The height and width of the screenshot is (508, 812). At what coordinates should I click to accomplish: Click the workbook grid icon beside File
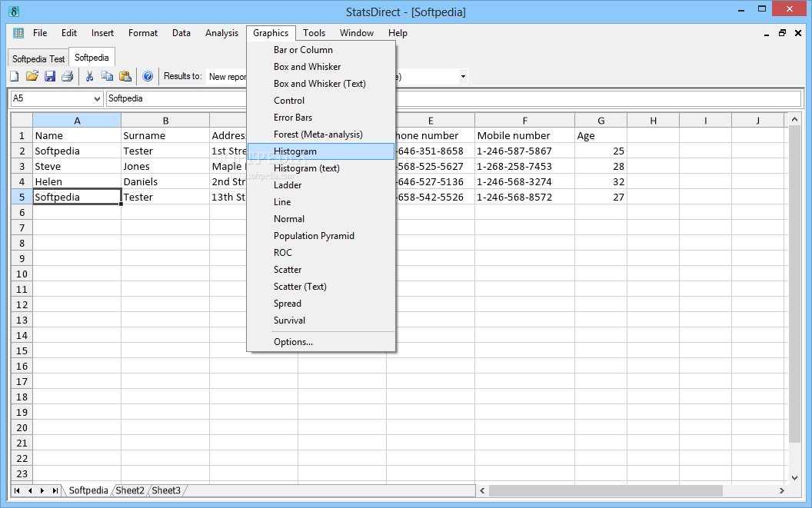point(18,33)
